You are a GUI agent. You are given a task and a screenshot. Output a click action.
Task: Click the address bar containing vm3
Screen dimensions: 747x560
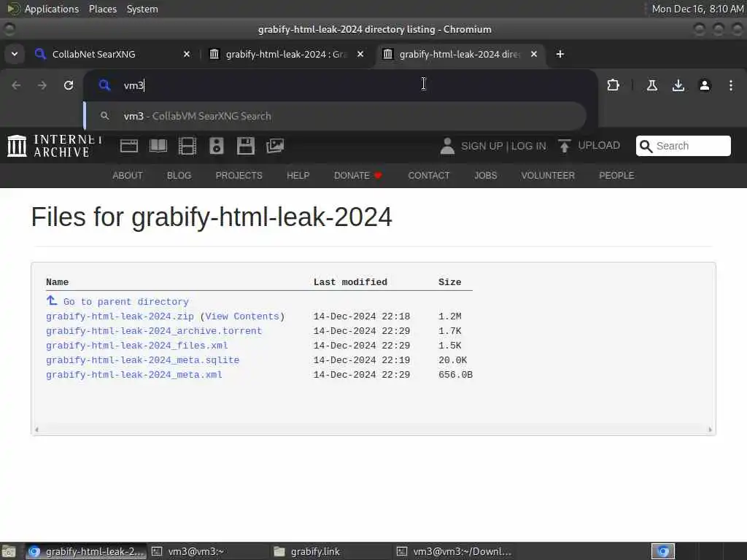(341, 85)
